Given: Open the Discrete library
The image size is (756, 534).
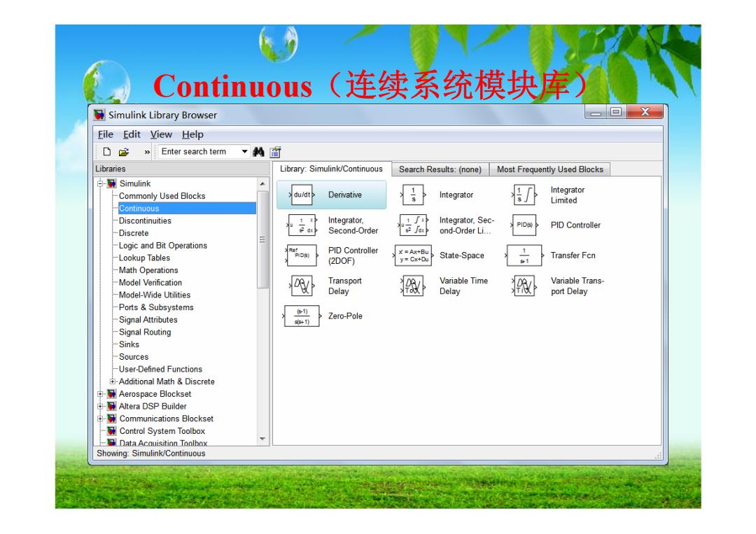Looking at the screenshot, I should coord(134,233).
